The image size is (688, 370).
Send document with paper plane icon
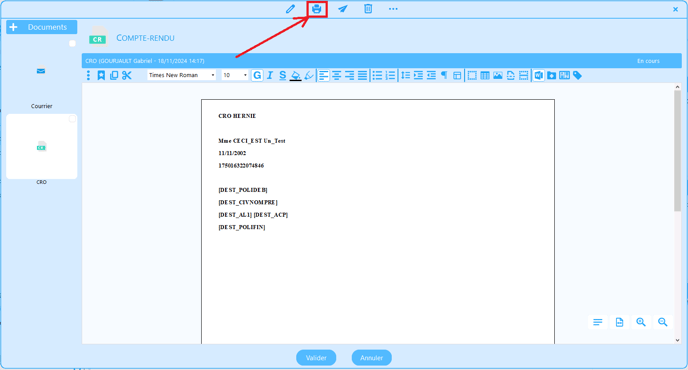pyautogui.click(x=343, y=9)
